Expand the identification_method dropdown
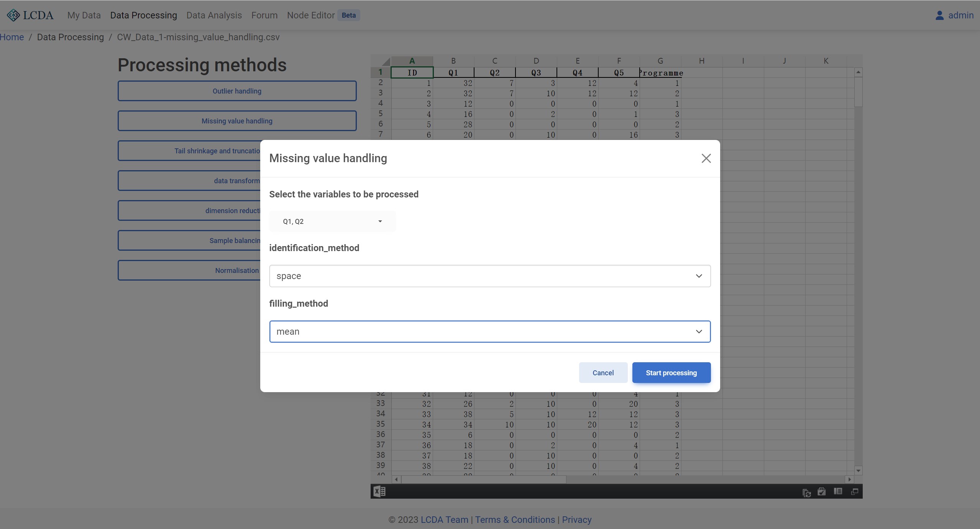 pyautogui.click(x=489, y=276)
